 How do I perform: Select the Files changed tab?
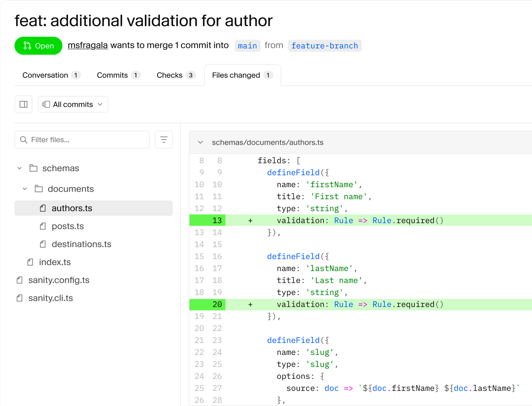pos(242,75)
